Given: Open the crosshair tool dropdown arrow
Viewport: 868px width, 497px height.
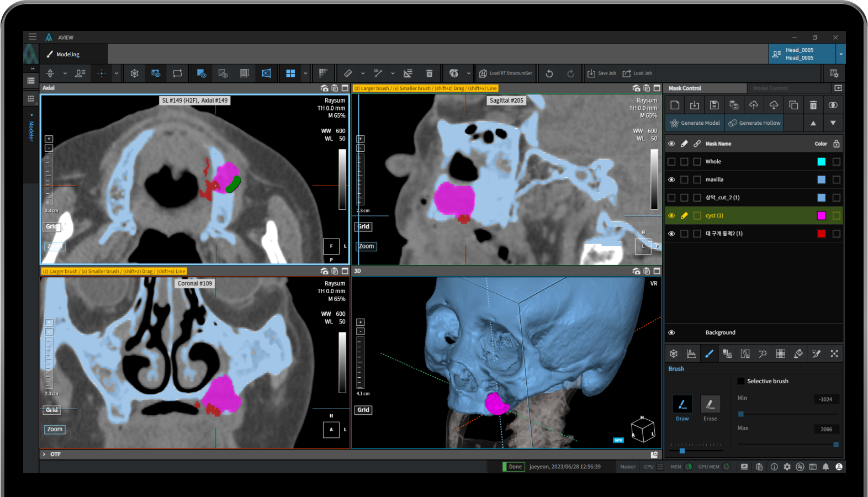Looking at the screenshot, I should point(116,73).
